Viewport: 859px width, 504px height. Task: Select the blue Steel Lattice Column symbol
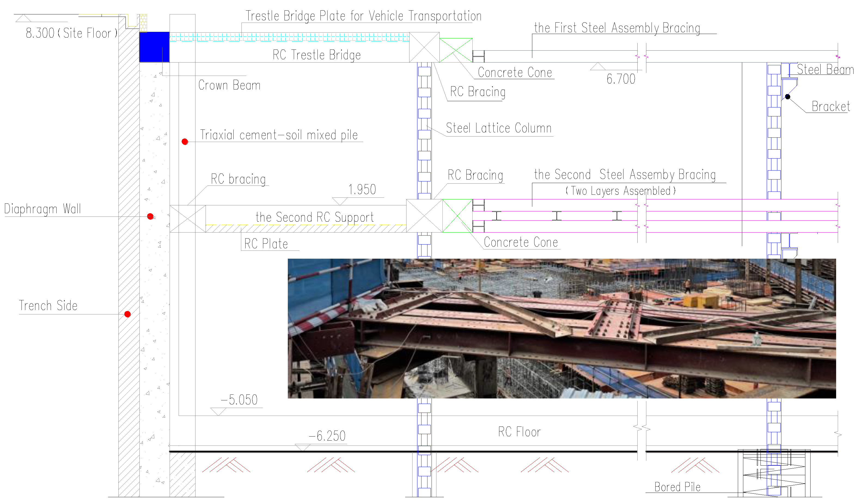point(424,136)
